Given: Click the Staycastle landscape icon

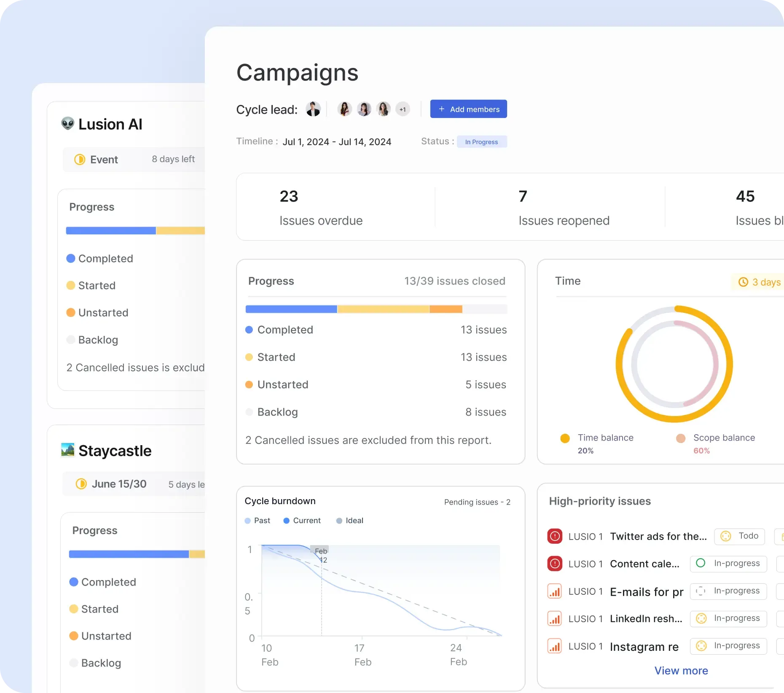Looking at the screenshot, I should (x=68, y=450).
